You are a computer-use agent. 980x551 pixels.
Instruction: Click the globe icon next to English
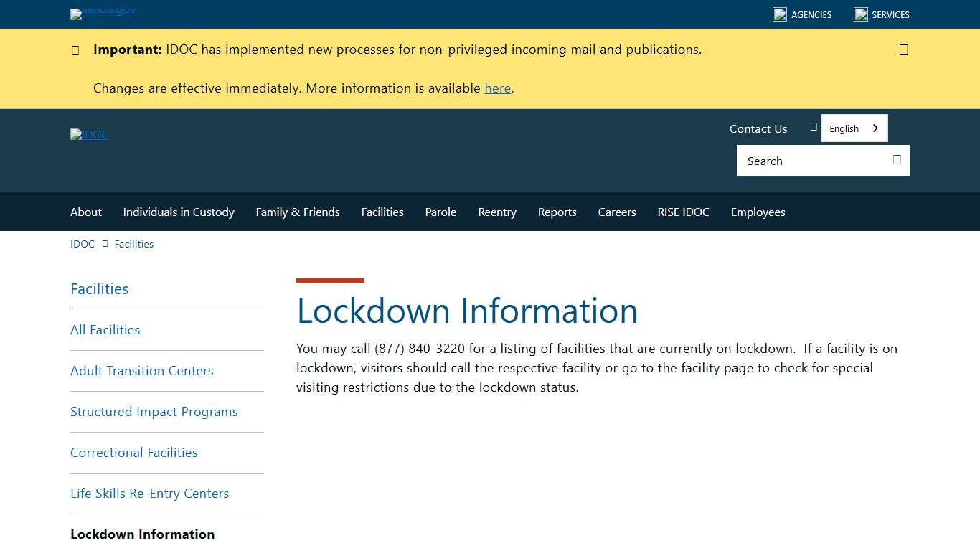(813, 126)
